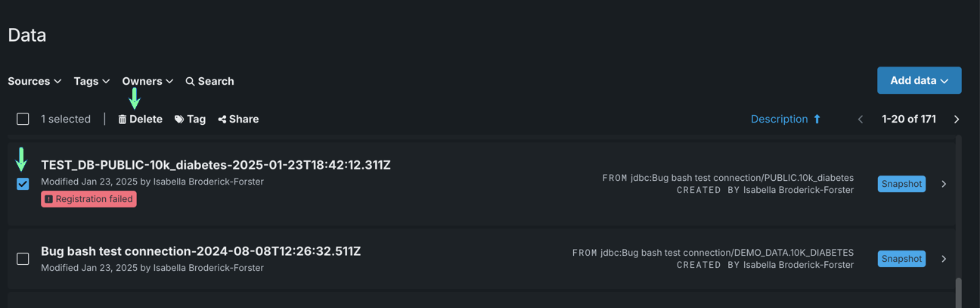The width and height of the screenshot is (980, 308).
Task: Open TEST_DB-PUBLIC-10k_diabetes dataset title
Action: 216,165
